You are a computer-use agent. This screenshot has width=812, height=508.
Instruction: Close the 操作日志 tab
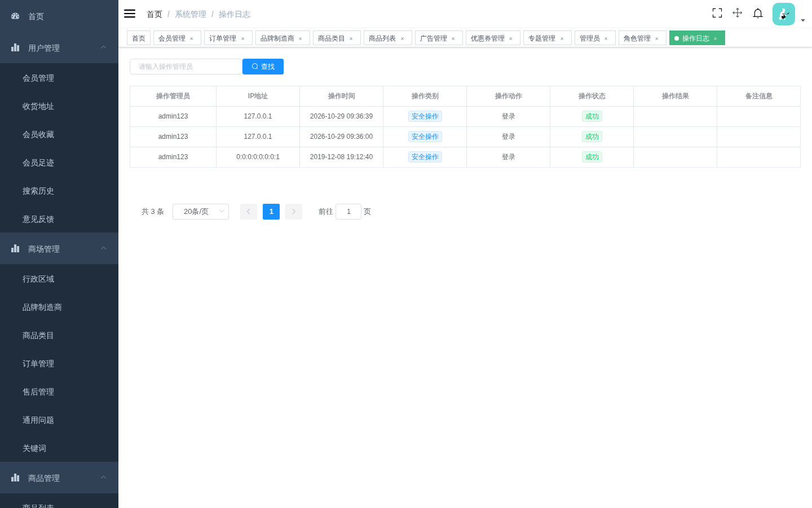(x=716, y=38)
